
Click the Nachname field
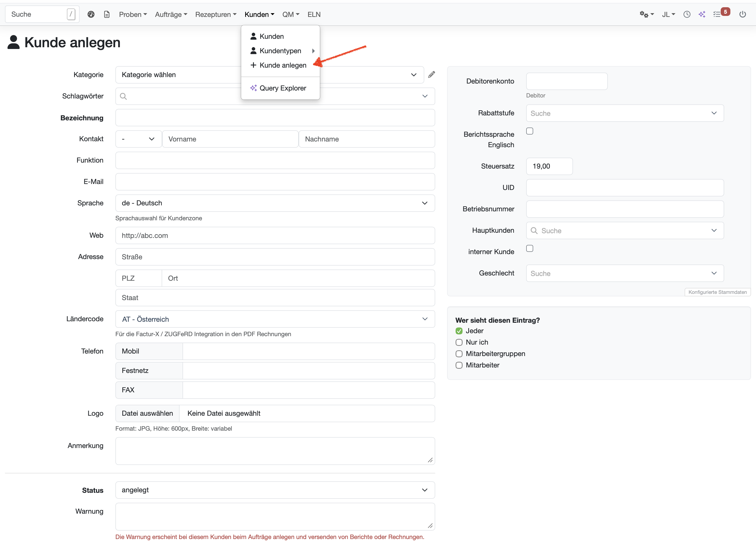pyautogui.click(x=367, y=139)
